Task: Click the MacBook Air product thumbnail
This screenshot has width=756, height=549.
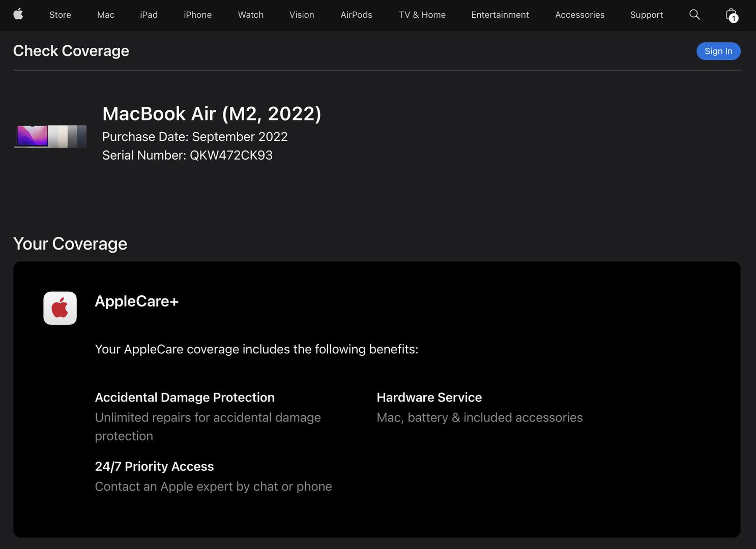Action: (50, 136)
